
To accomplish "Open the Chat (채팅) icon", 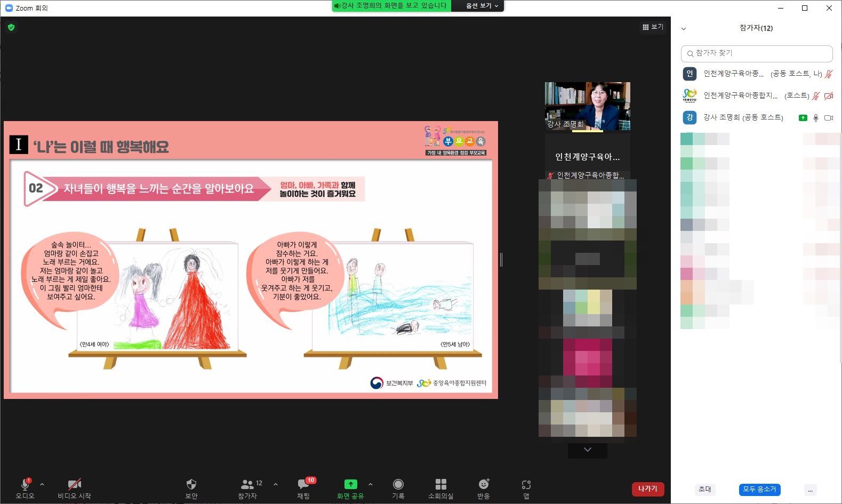I will tap(303, 484).
